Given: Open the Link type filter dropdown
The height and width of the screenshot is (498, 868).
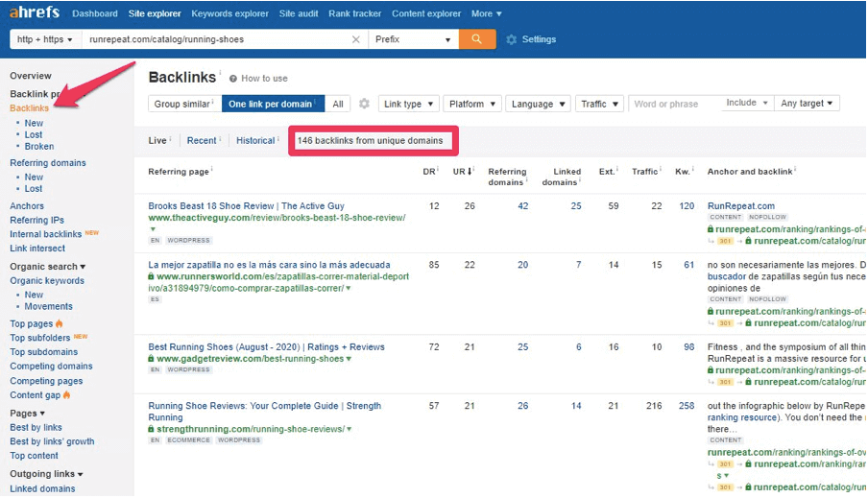Looking at the screenshot, I should (x=408, y=104).
